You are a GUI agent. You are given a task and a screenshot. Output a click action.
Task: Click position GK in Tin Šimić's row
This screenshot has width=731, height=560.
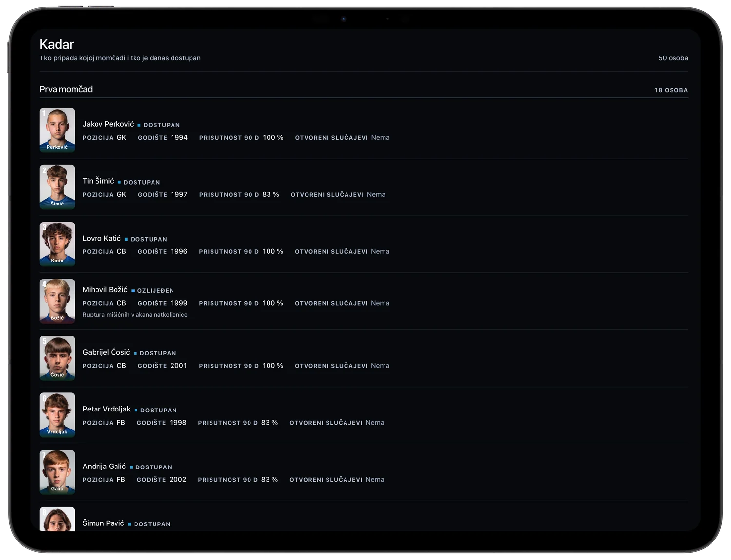pos(121,195)
